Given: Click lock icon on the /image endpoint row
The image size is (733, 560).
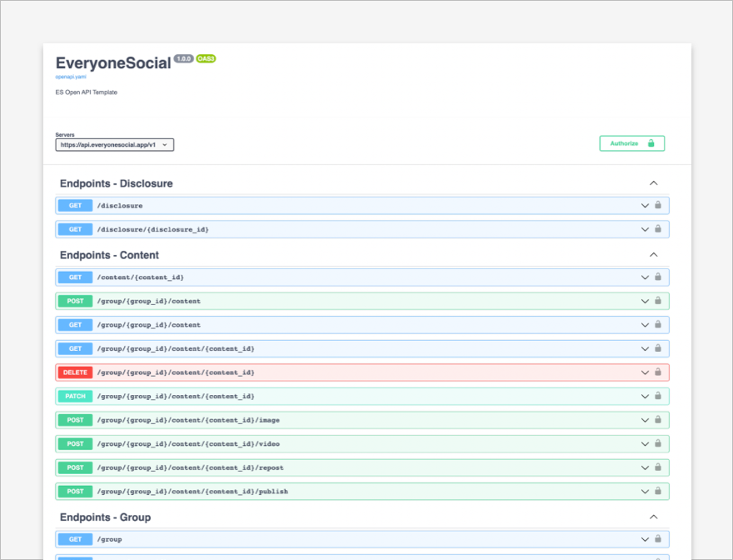Looking at the screenshot, I should pos(658,420).
